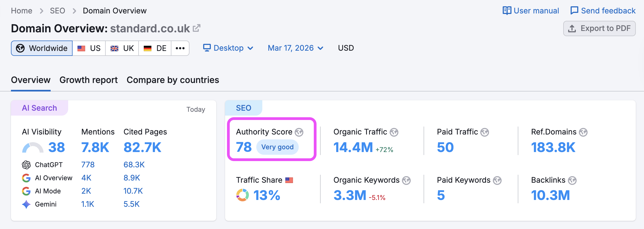Image resolution: width=644 pixels, height=229 pixels.
Task: Switch to the Compare by countries tab
Action: [x=173, y=80]
